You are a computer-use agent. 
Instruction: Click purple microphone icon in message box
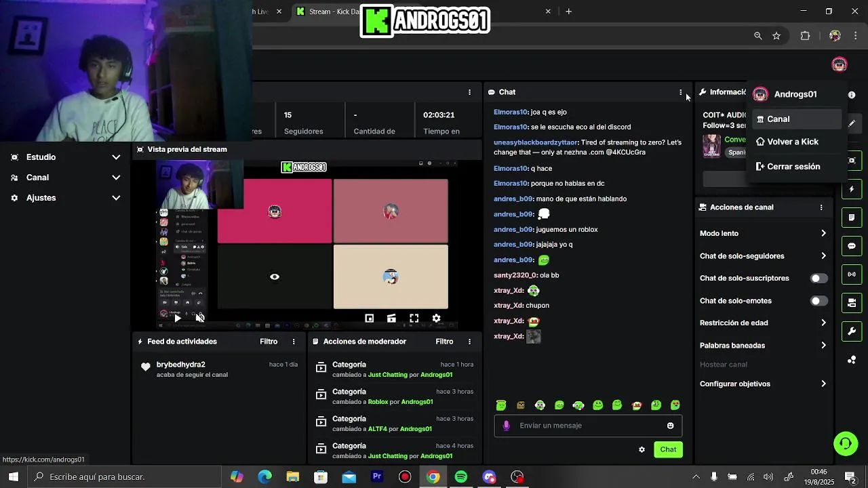click(506, 426)
